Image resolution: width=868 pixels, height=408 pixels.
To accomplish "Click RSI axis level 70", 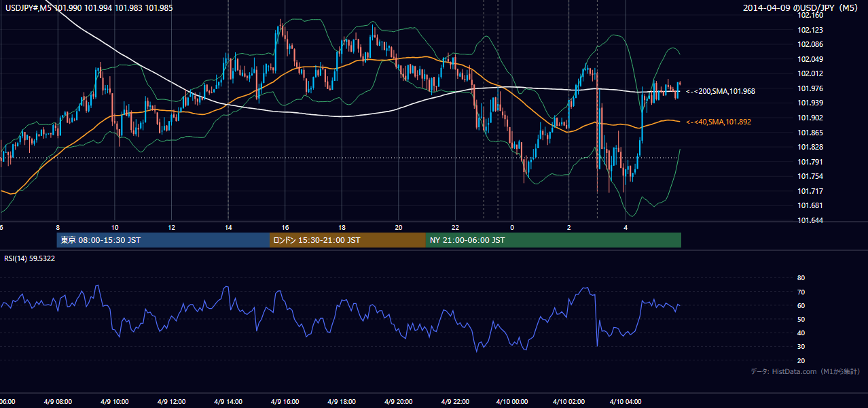I will click(x=801, y=292).
